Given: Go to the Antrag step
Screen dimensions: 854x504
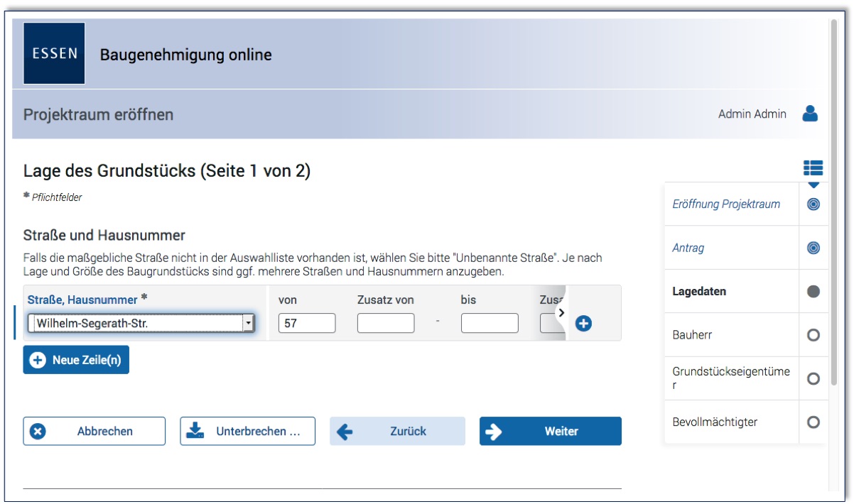Looking at the screenshot, I should [x=688, y=248].
